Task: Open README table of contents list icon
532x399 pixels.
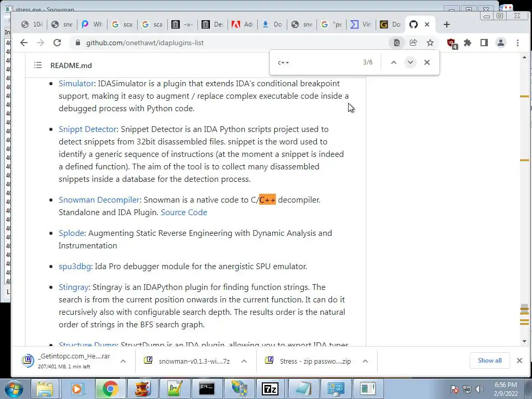Action: tap(38, 65)
